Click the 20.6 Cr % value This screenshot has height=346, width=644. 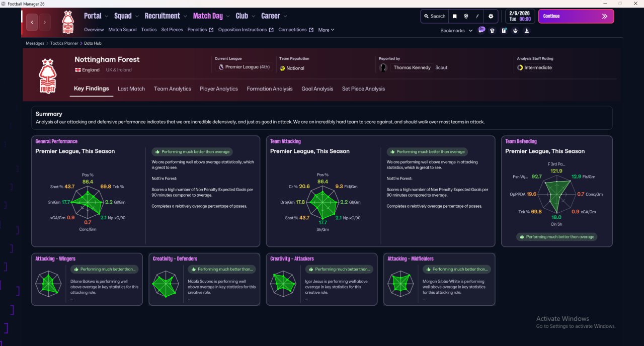(x=304, y=187)
